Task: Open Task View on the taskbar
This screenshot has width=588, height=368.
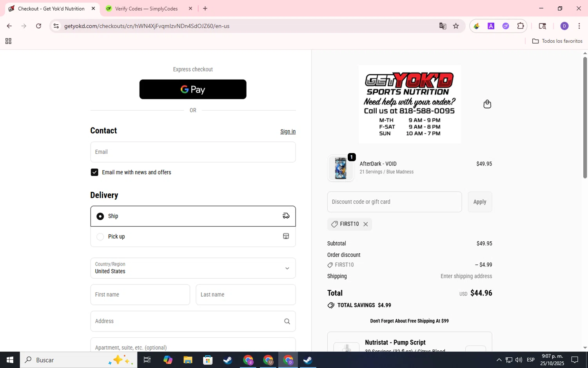Action: pos(147,360)
